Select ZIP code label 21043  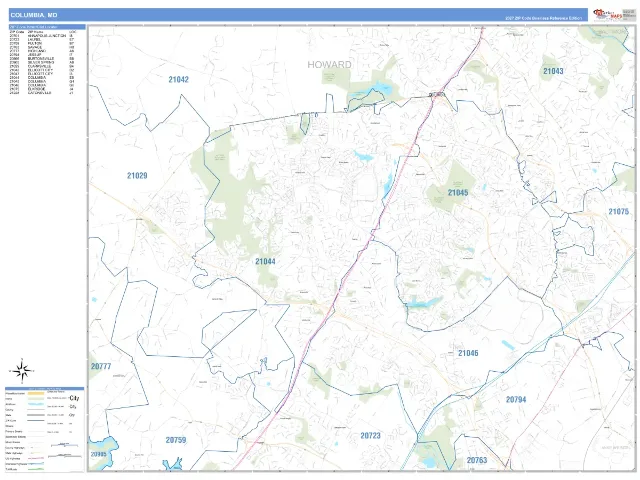tap(553, 71)
